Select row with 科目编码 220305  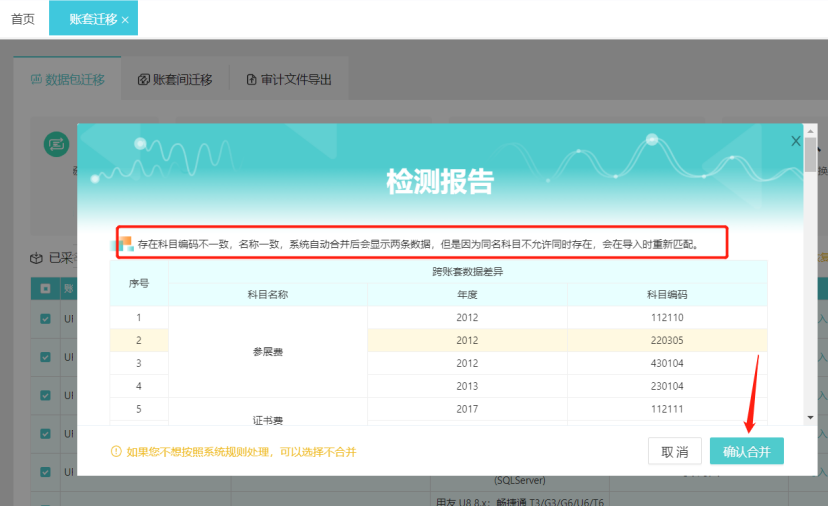[666, 340]
